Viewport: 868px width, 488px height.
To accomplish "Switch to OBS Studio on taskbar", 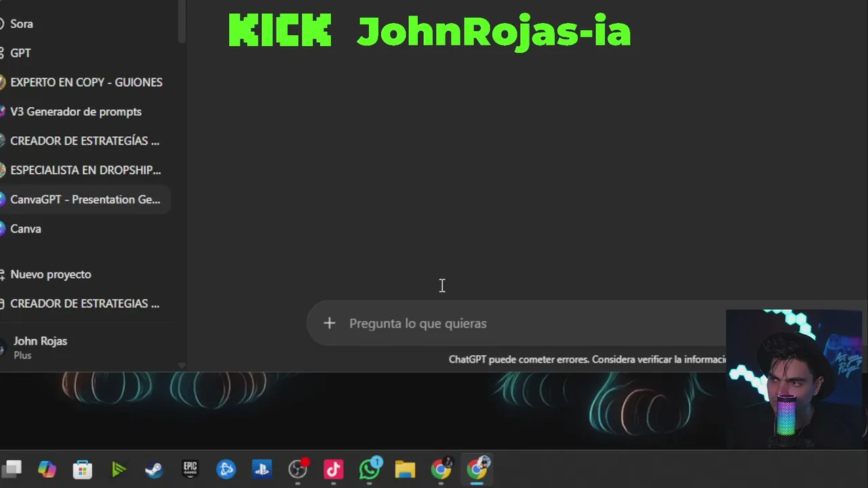I will click(298, 469).
